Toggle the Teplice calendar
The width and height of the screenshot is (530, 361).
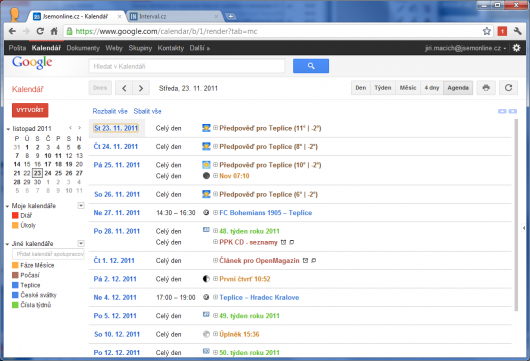(x=15, y=285)
